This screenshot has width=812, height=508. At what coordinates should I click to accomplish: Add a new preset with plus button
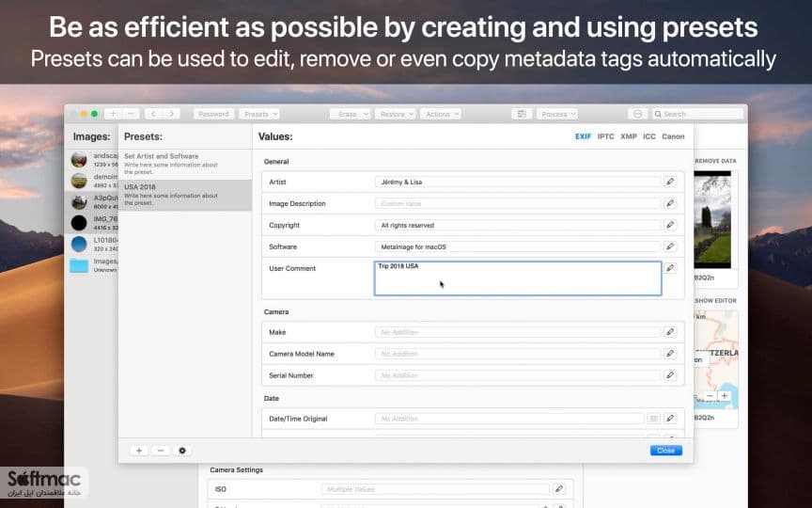139,451
